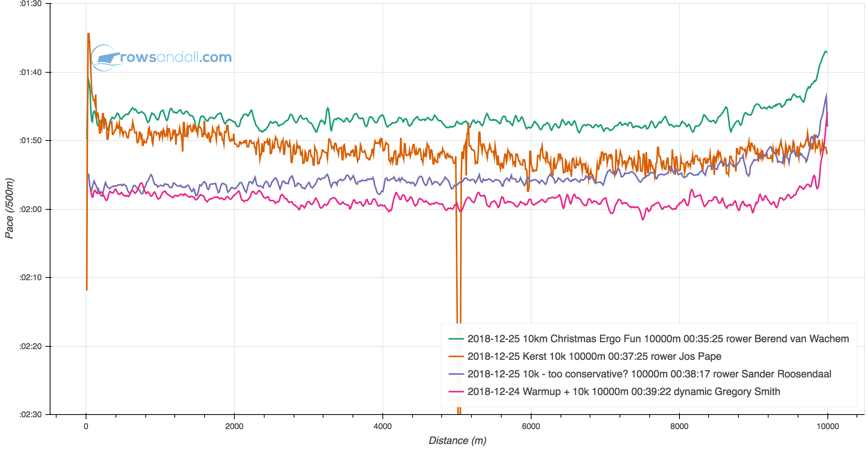This screenshot has height=449, width=868.
Task: Select the 2000 tick label on the distance axis
Action: 234,426
